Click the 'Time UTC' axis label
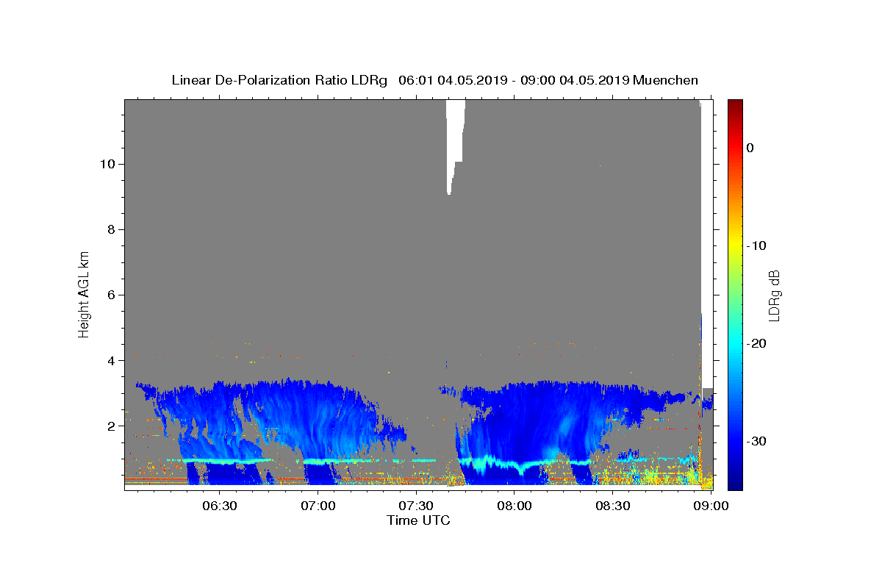Screen dimensions: 882x588 [418, 520]
